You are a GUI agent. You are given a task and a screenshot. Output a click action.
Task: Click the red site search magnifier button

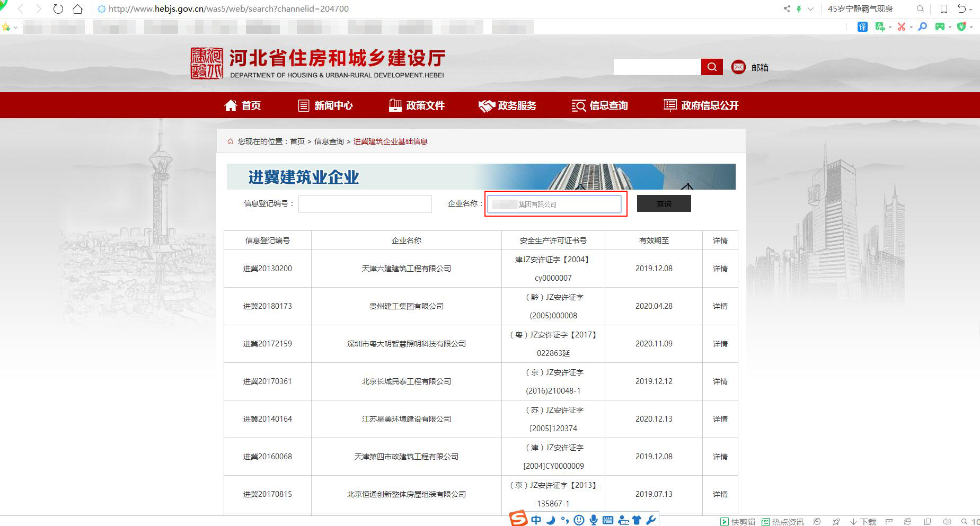712,67
